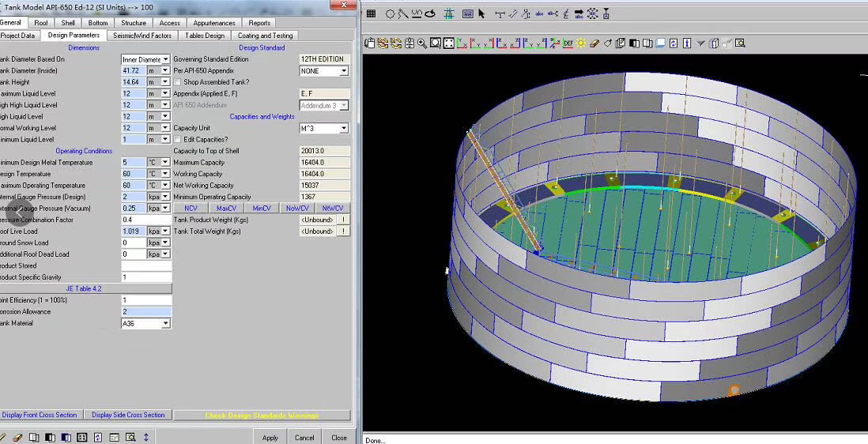Click the blue info icon in viewer toolbar
The height and width of the screenshot is (444, 868).
pyautogui.click(x=687, y=43)
